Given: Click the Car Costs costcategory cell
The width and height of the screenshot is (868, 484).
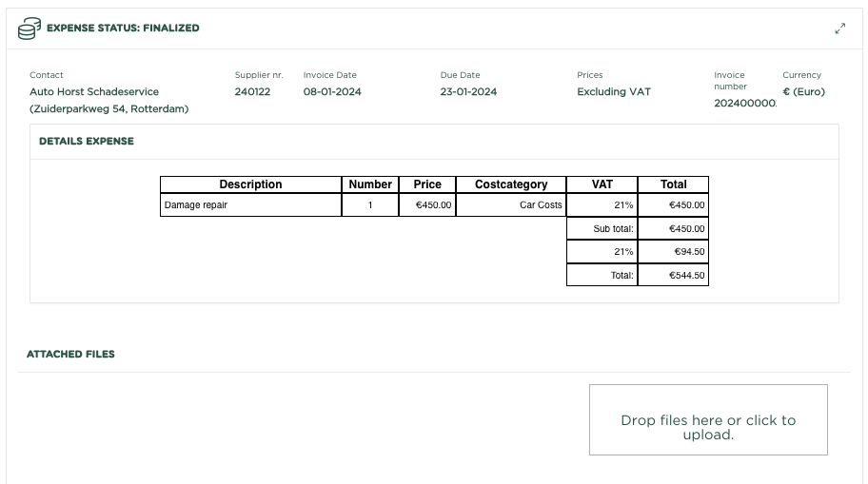Looking at the screenshot, I should tap(511, 204).
